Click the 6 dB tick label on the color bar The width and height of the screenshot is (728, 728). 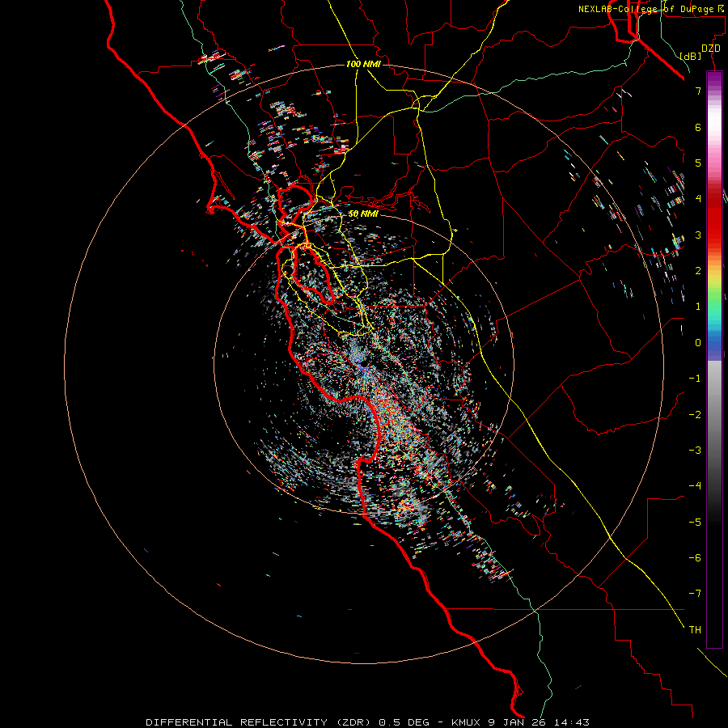(x=698, y=127)
